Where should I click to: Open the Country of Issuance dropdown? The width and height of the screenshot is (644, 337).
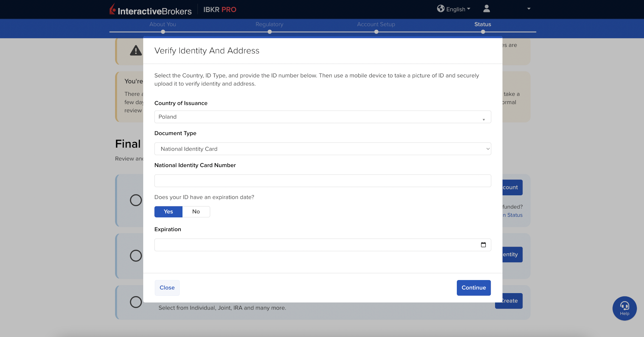click(322, 117)
